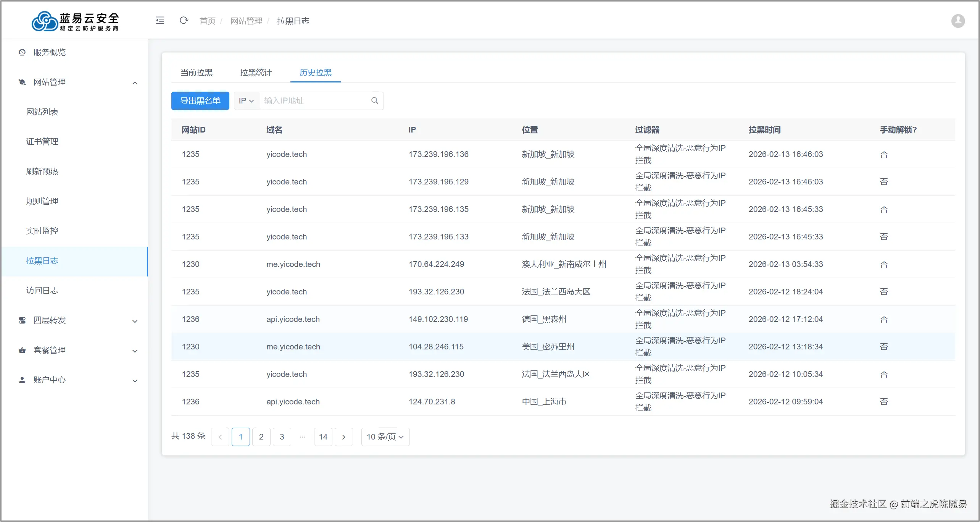Click the 导出黑名单 button
This screenshot has height=522, width=980.
click(200, 101)
